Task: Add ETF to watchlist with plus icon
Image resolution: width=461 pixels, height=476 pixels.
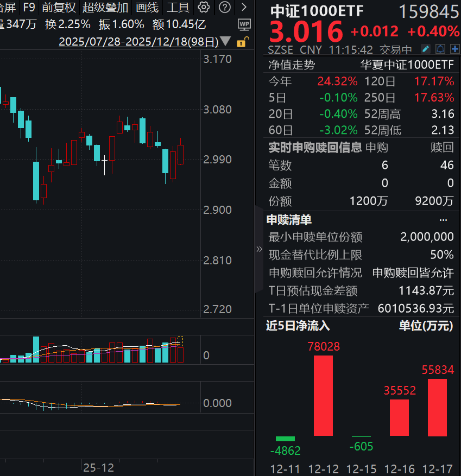Action: (454, 49)
